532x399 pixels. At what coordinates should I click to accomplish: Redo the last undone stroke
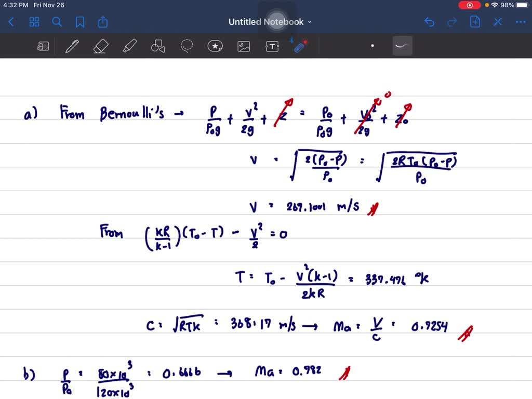coord(452,22)
